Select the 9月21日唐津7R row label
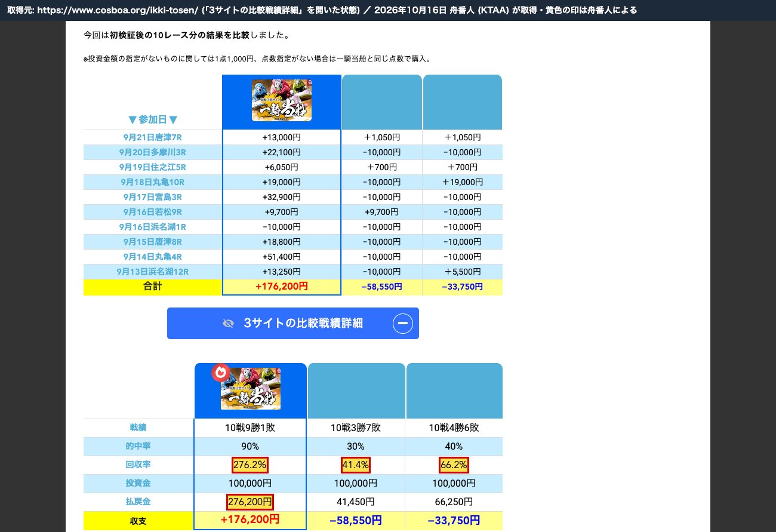This screenshot has width=776, height=532. point(153,137)
